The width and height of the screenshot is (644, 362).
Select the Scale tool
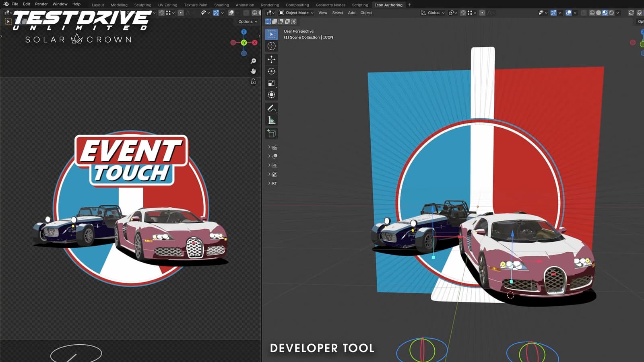click(272, 83)
